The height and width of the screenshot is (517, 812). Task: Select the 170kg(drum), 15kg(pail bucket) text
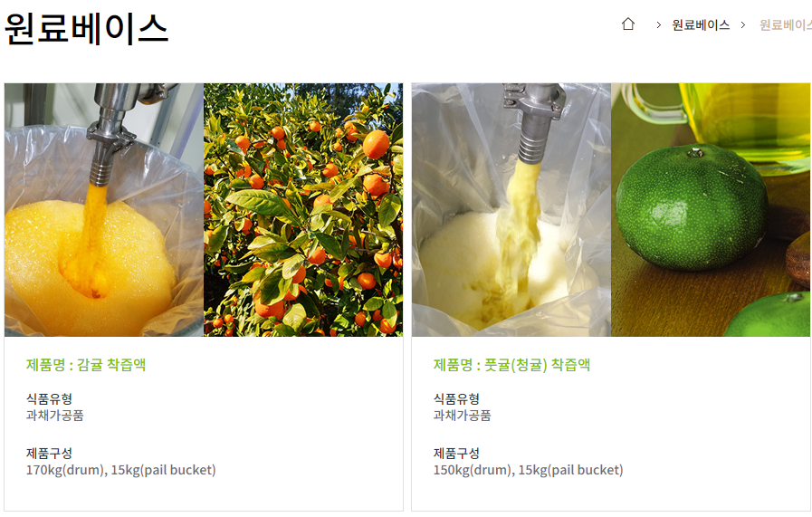tap(120, 470)
